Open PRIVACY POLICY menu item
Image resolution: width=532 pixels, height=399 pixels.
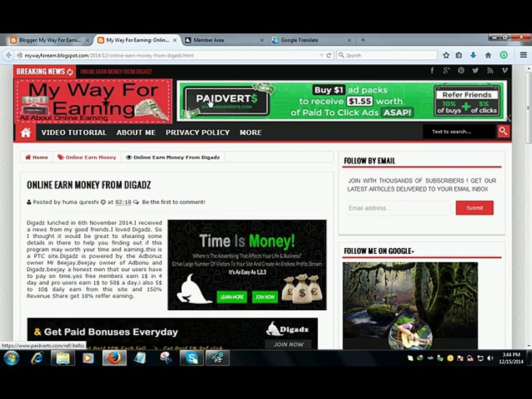pos(197,132)
